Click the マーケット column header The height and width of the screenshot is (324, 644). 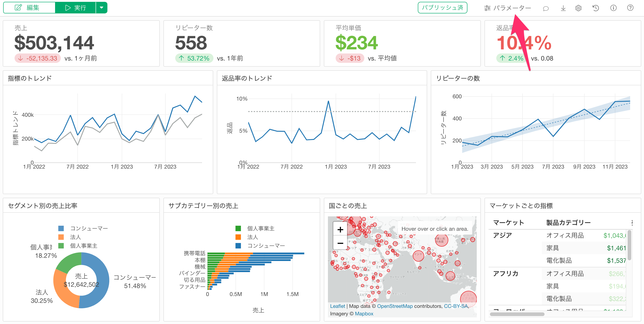click(x=509, y=223)
